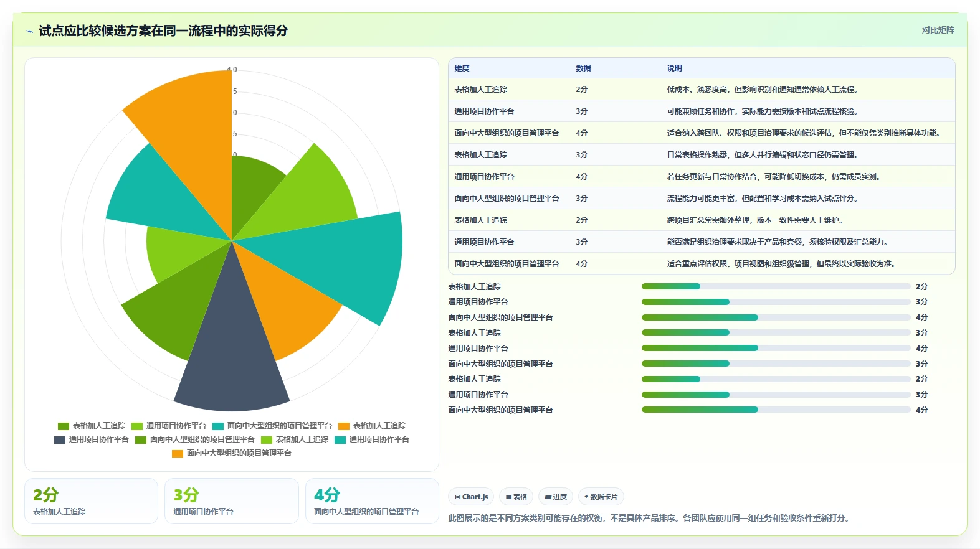The height and width of the screenshot is (549, 980).
Task: Click the note starting 日常表格操作熟悉
Action: click(x=764, y=155)
